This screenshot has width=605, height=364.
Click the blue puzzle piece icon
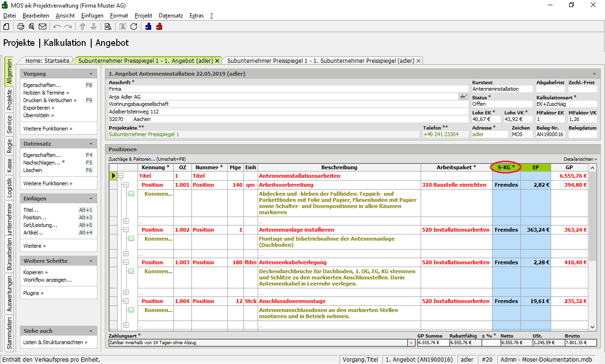148,26
